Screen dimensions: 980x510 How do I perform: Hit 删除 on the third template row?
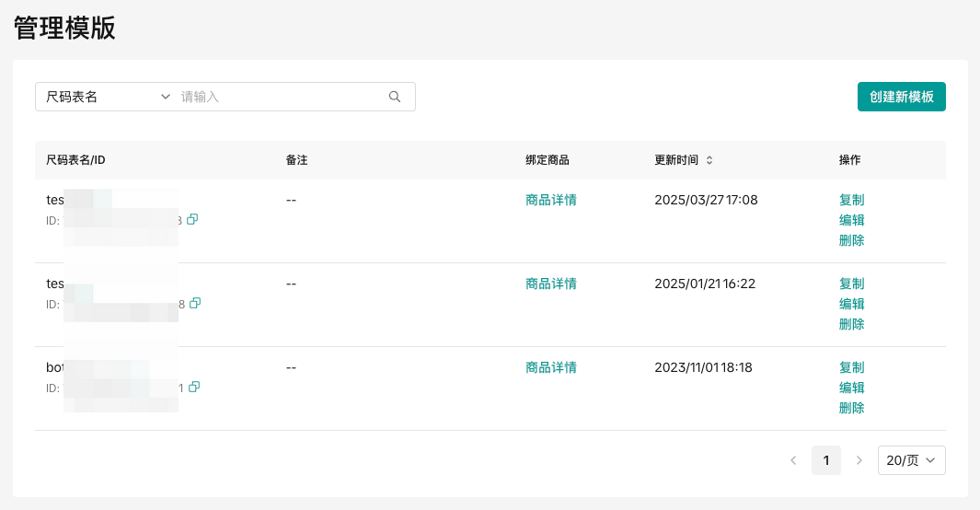click(x=851, y=408)
